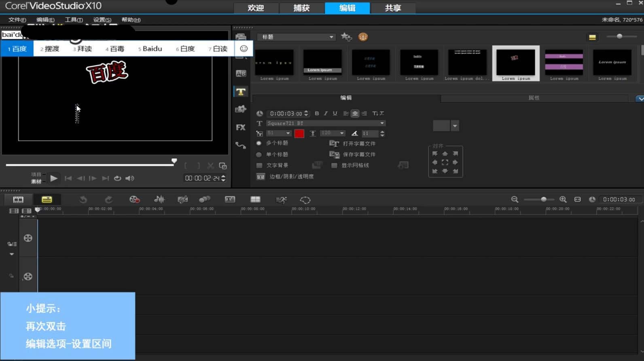Toggle bold text formatting
This screenshot has width=644, height=361.
point(317,113)
